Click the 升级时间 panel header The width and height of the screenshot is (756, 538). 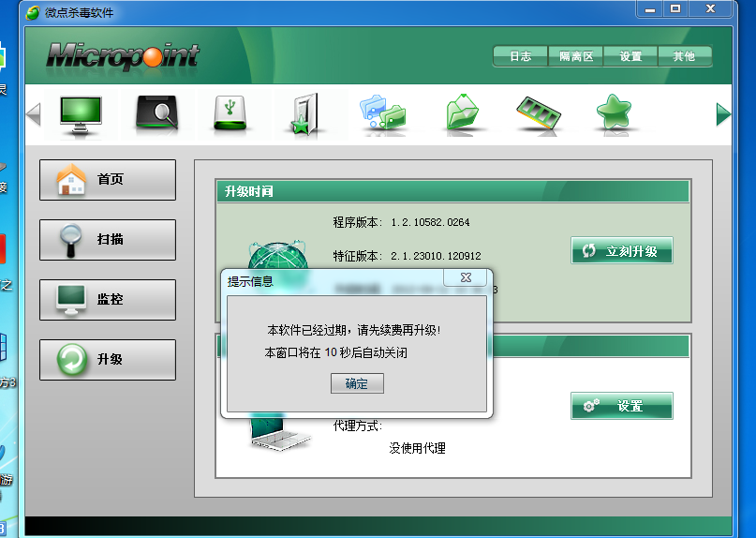coord(452,191)
